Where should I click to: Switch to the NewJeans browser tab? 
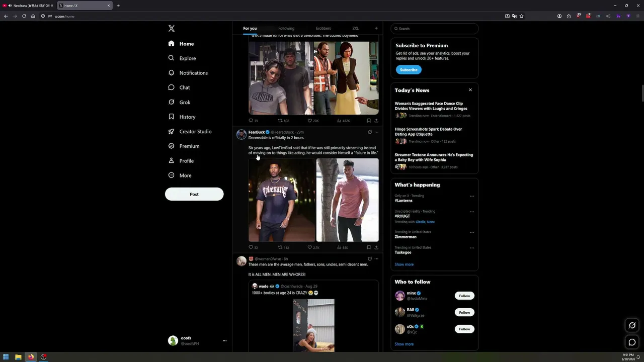point(28,6)
